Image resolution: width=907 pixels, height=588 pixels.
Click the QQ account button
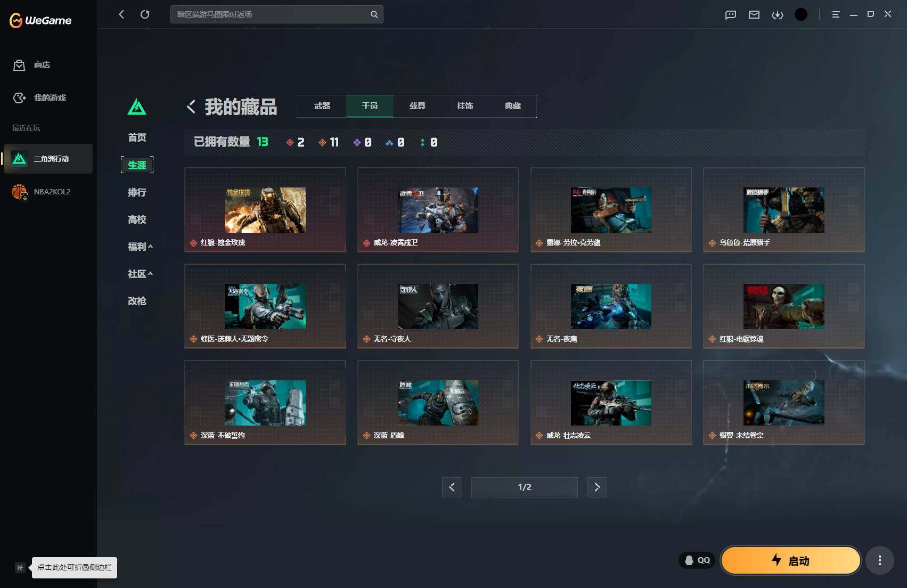click(697, 560)
